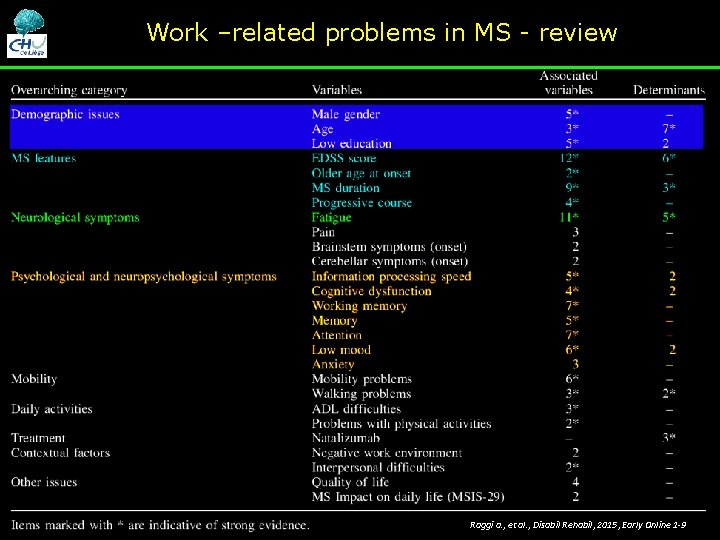This screenshot has width=720, height=540.
Task: Click the 'Fatigue' variable
Action: pos(332,217)
